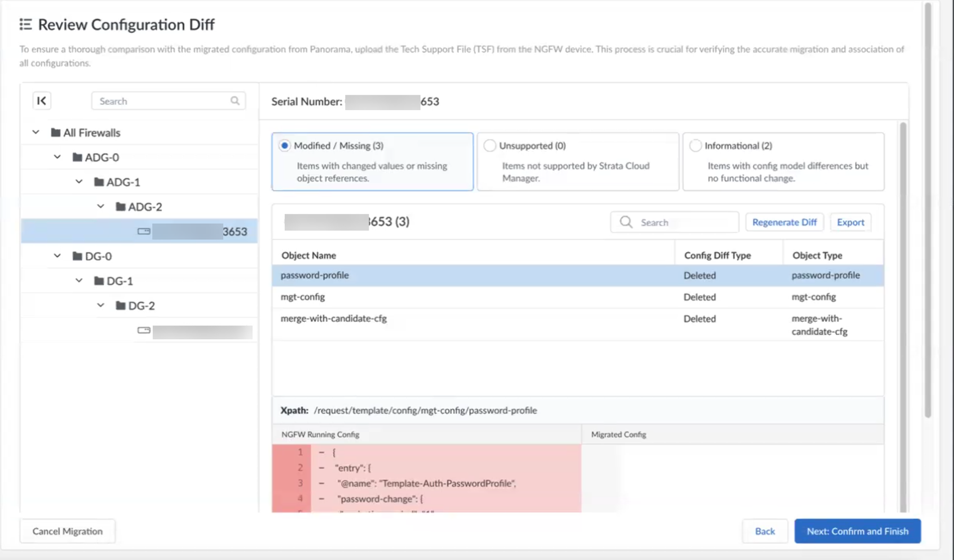Click the Regenerate Diff button

(x=784, y=222)
